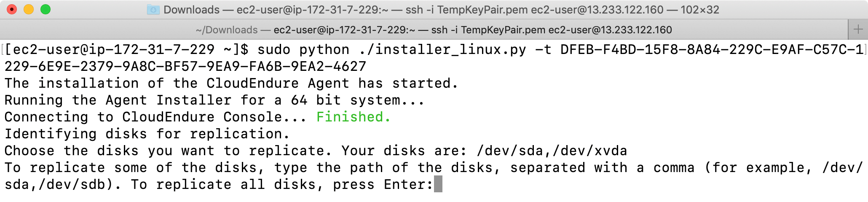Minimize the terminal with yellow button

coord(29,9)
